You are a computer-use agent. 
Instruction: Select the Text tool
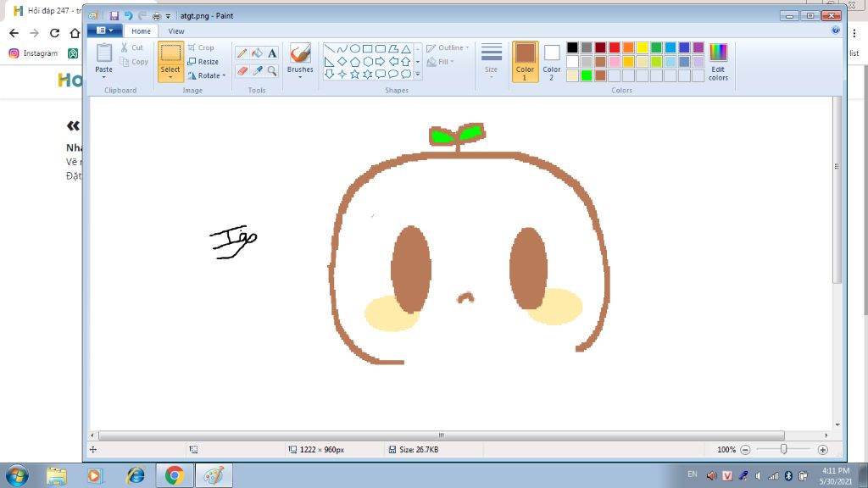tap(272, 53)
